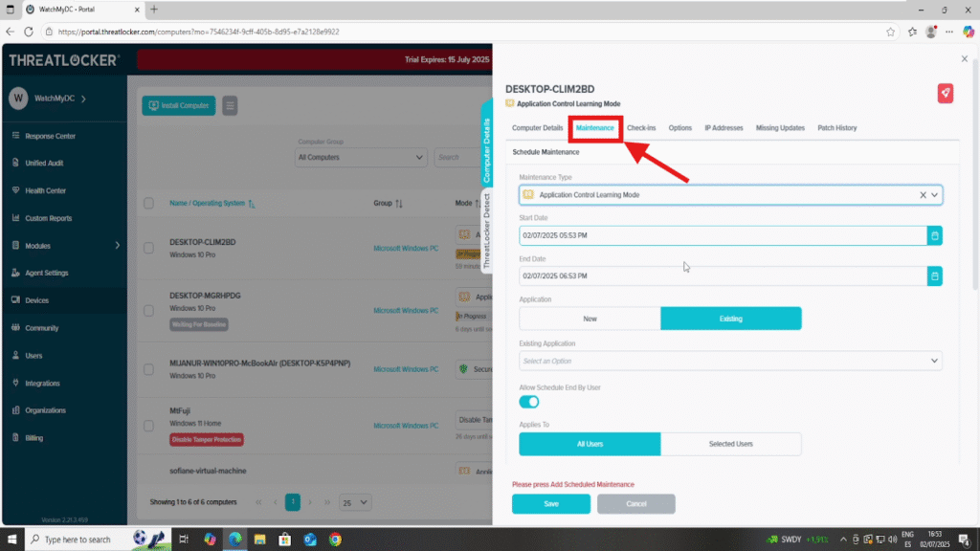Apply the schedule to All Users

tap(590, 444)
